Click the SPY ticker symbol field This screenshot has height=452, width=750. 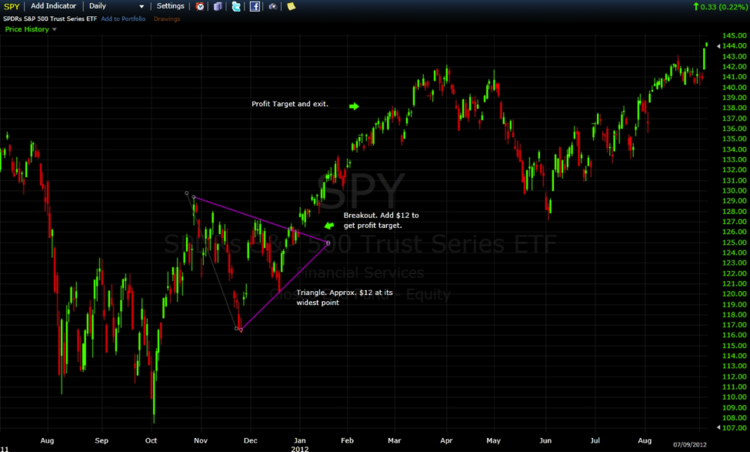click(x=11, y=6)
